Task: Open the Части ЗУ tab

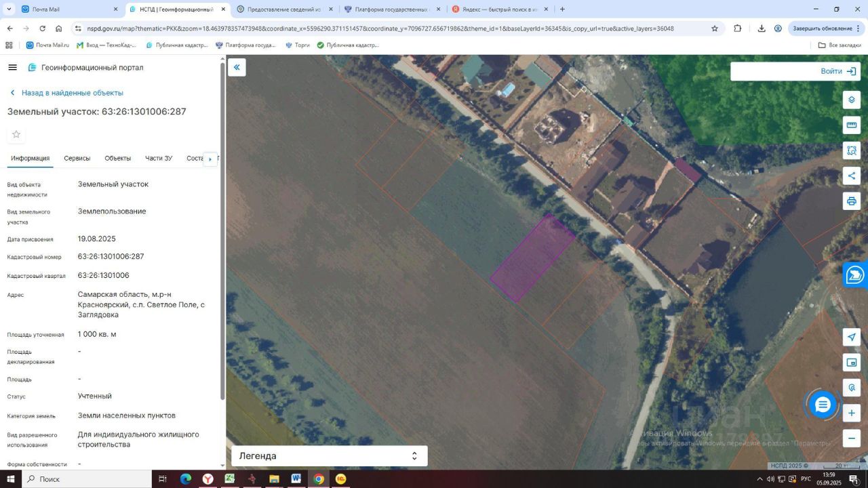Action: (159, 158)
